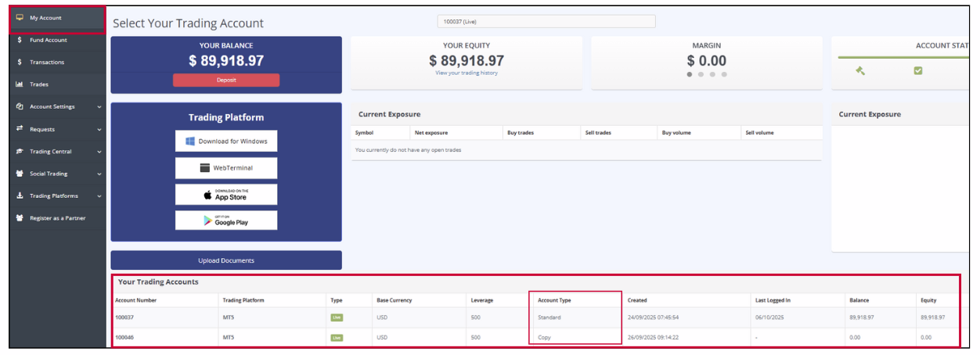Click the Trades bar chart icon
Screen dimensions: 980x355
click(x=20, y=84)
